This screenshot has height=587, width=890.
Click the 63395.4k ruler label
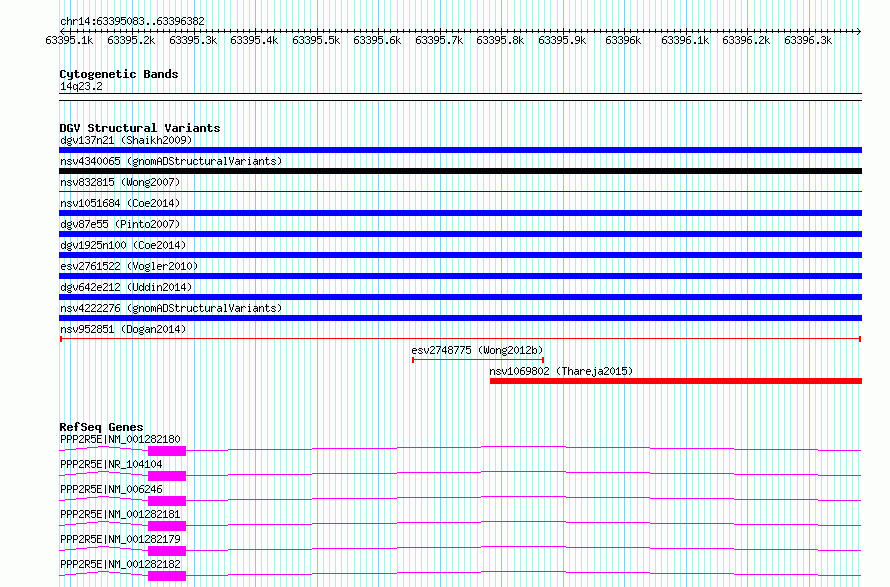pyautogui.click(x=254, y=41)
